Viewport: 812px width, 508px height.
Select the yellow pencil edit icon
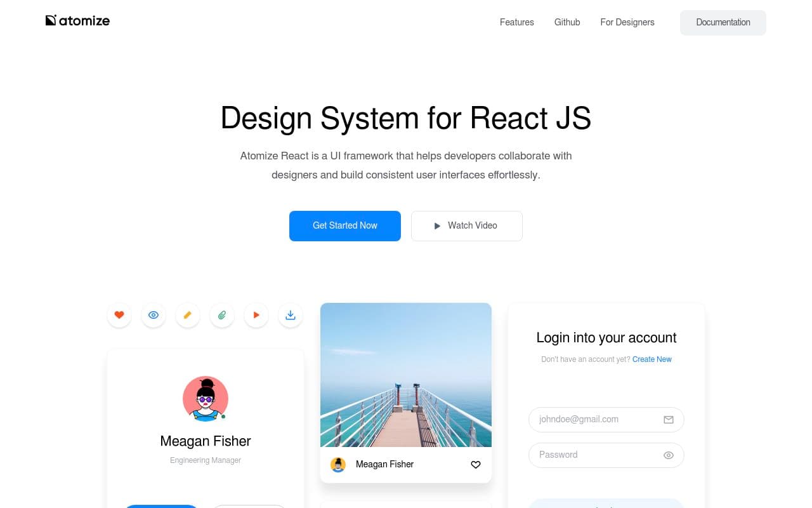(x=188, y=315)
